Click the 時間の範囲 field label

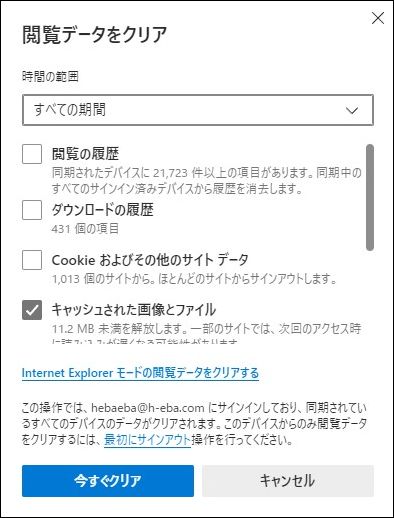click(x=50, y=77)
